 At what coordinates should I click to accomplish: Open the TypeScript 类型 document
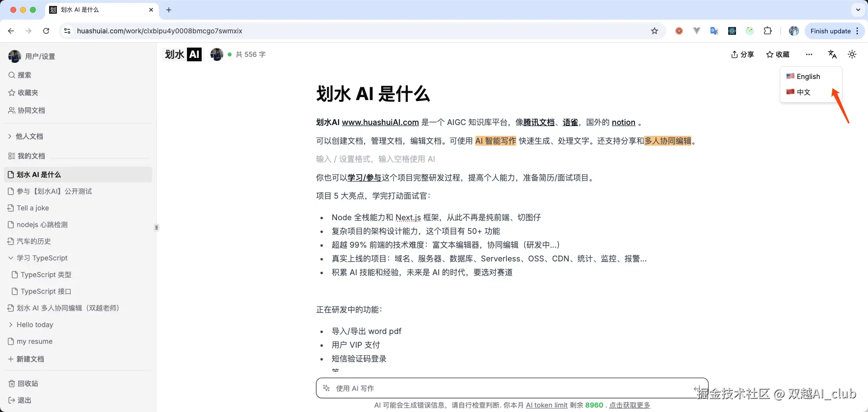(x=41, y=275)
